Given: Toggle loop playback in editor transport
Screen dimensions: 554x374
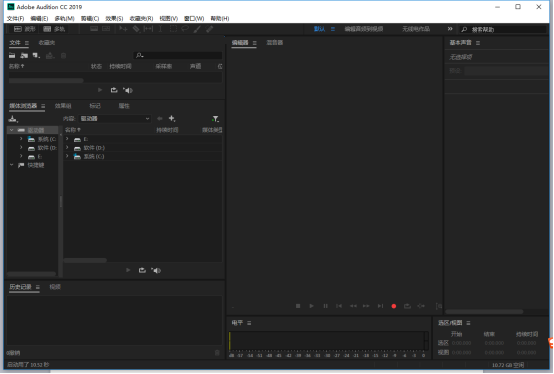Looking at the screenshot, I should pyautogui.click(x=407, y=306).
